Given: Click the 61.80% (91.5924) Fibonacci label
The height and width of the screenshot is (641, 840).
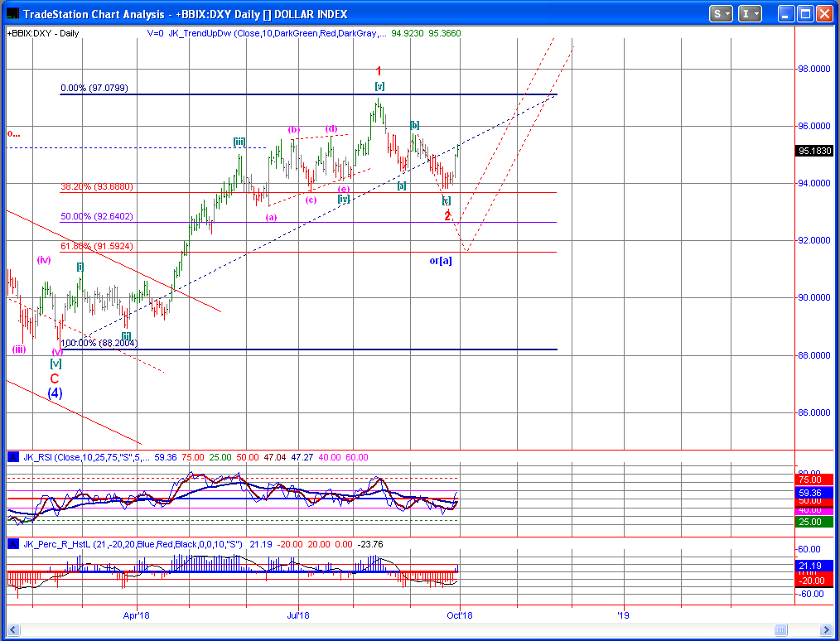Looking at the screenshot, I should pyautogui.click(x=96, y=247).
